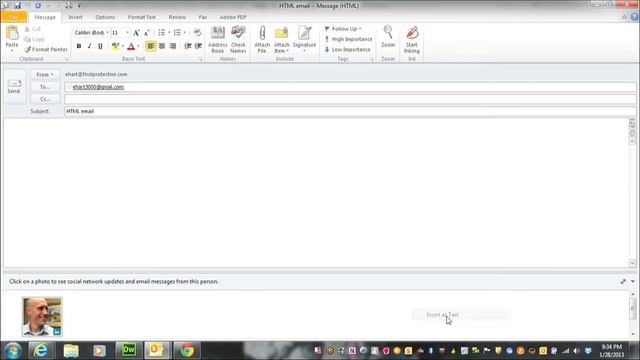The height and width of the screenshot is (360, 640).
Task: Click the Paste clipboard icon
Action: 12,33
